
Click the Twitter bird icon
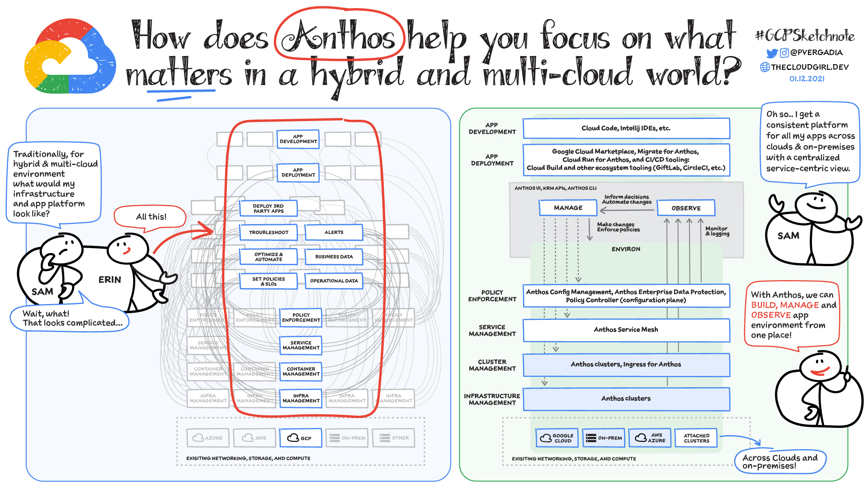[772, 53]
